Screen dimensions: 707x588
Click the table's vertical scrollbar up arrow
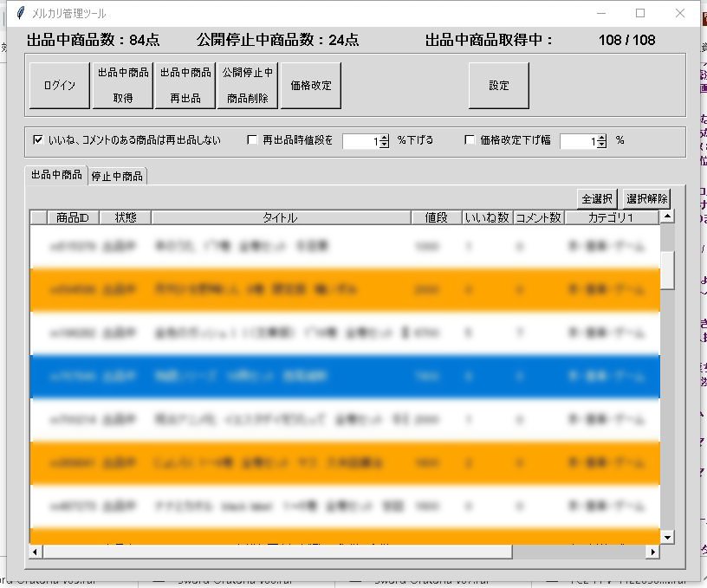click(x=667, y=216)
